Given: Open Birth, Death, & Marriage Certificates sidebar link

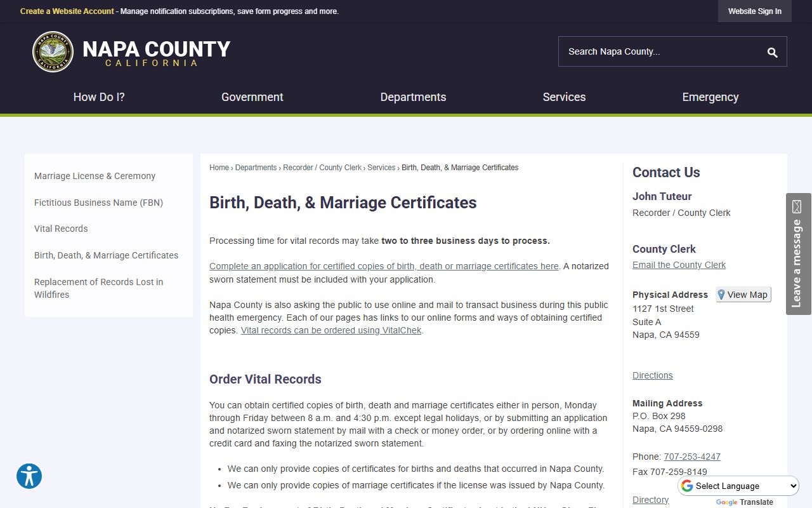Looking at the screenshot, I should point(106,255).
